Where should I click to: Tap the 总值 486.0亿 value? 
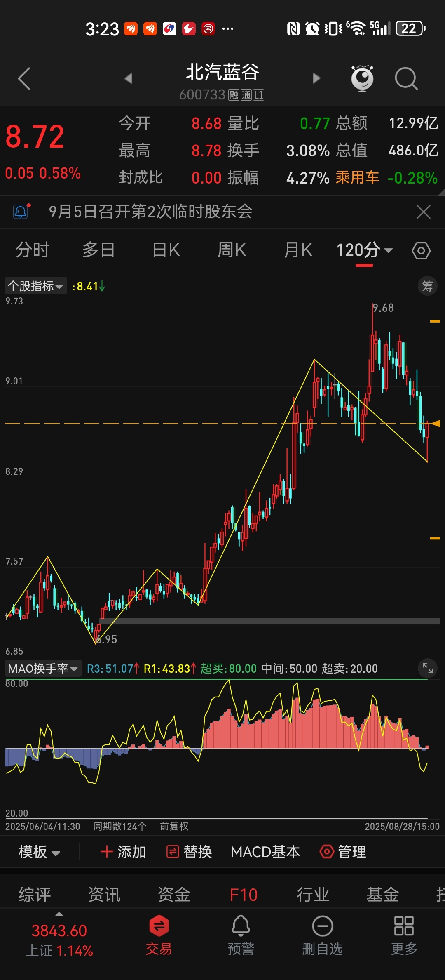tap(413, 151)
